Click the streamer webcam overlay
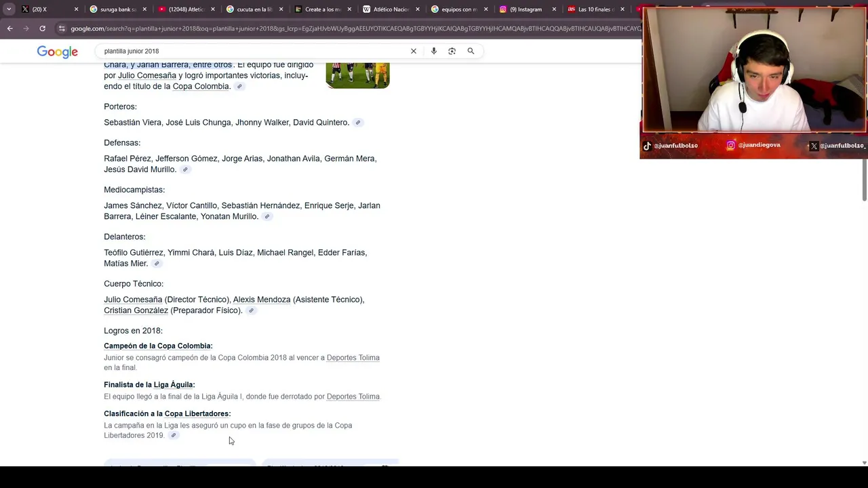868x488 pixels. click(753, 70)
